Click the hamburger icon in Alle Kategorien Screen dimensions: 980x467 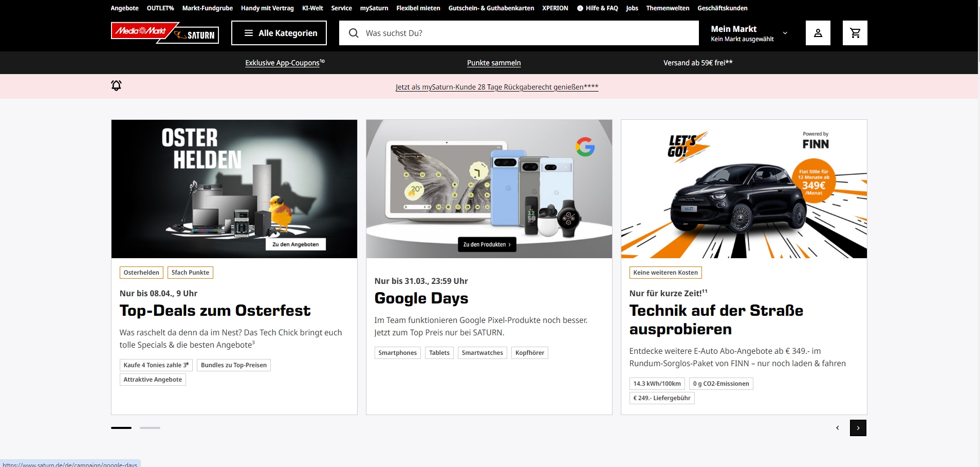[x=249, y=33]
